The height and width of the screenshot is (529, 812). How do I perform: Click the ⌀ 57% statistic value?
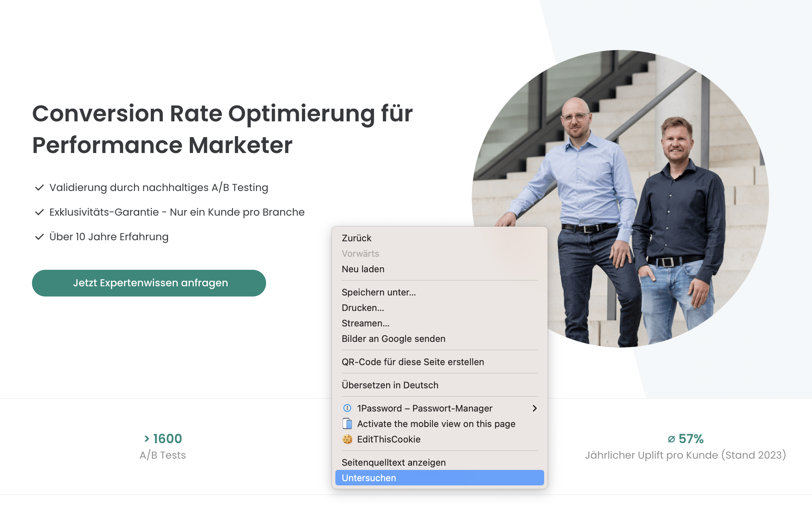(x=685, y=439)
